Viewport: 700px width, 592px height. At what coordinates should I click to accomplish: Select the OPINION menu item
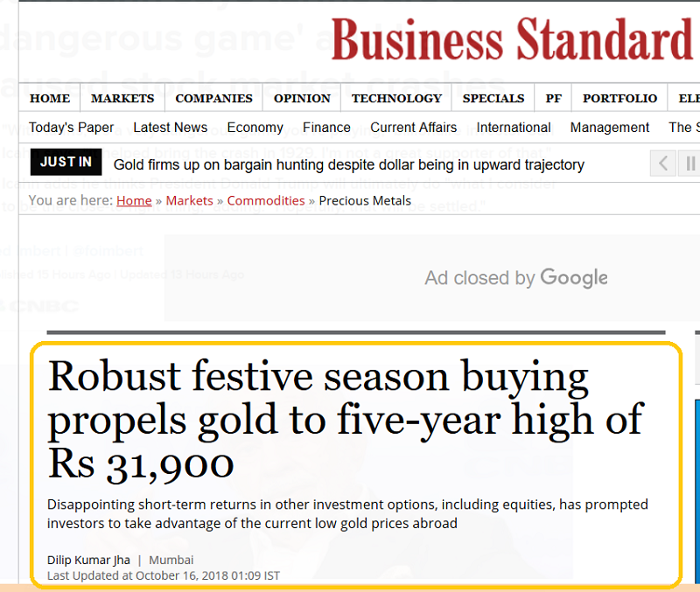click(302, 98)
